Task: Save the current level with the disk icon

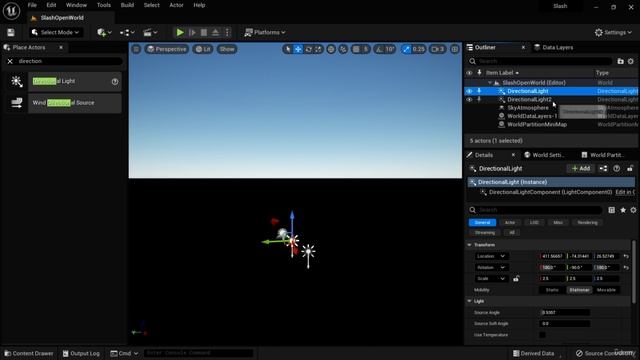Action: 11,32
